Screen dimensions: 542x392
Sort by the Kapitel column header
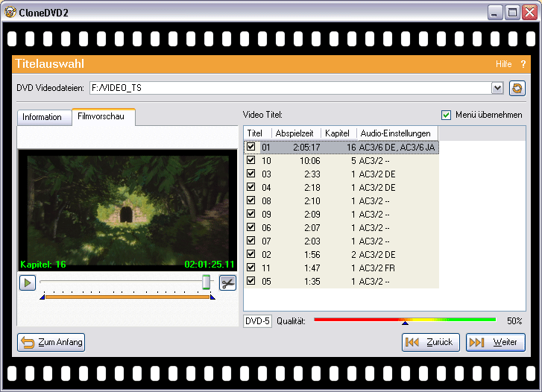338,133
